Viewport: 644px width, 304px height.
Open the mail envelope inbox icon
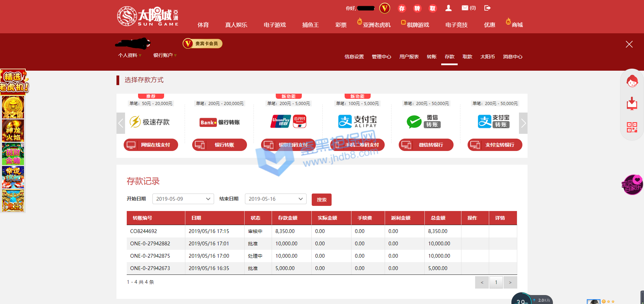click(465, 8)
